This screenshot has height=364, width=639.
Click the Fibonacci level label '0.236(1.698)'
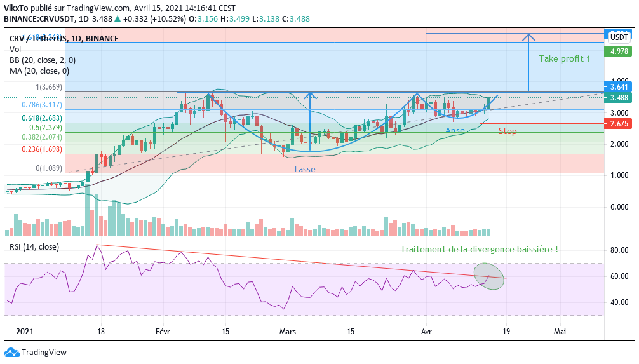[42, 149]
